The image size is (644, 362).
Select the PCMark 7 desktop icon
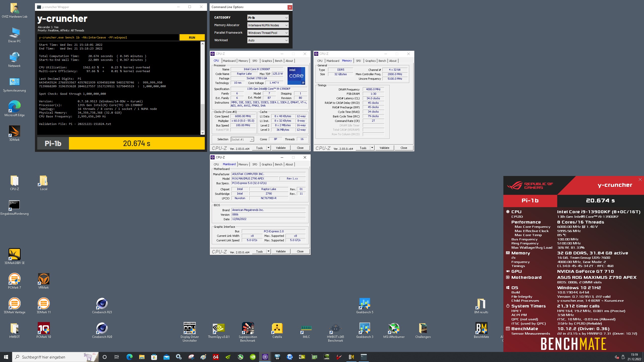pos(14,281)
